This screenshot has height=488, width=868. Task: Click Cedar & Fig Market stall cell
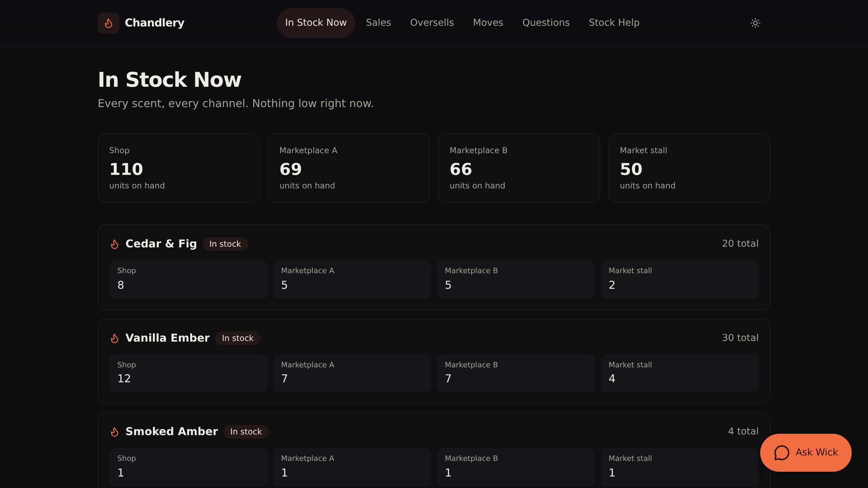pyautogui.click(x=679, y=280)
